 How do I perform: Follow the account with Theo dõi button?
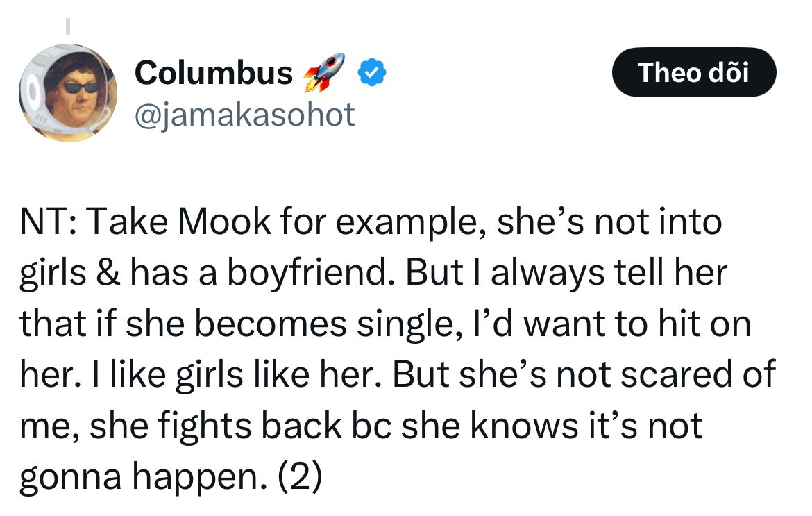(x=694, y=72)
